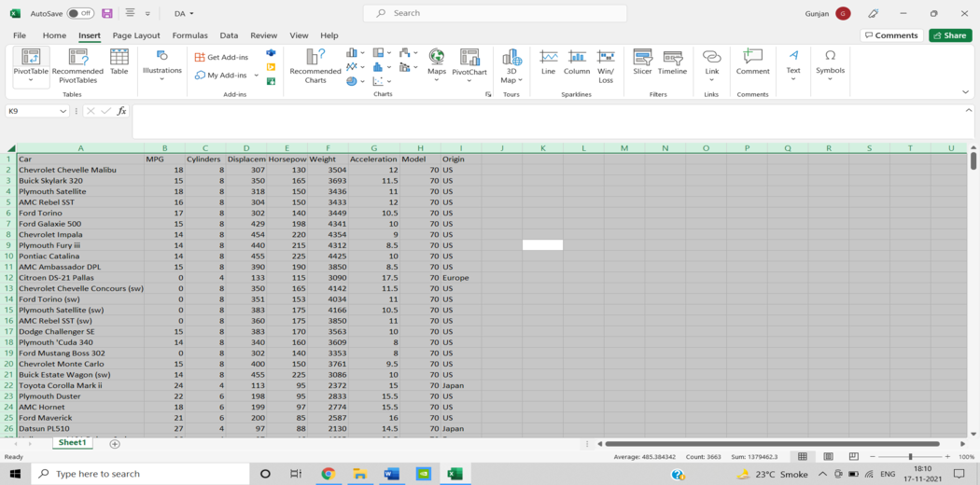This screenshot has width=980, height=485.
Task: Click the Insert Line or Area Chart icon
Action: [x=352, y=67]
